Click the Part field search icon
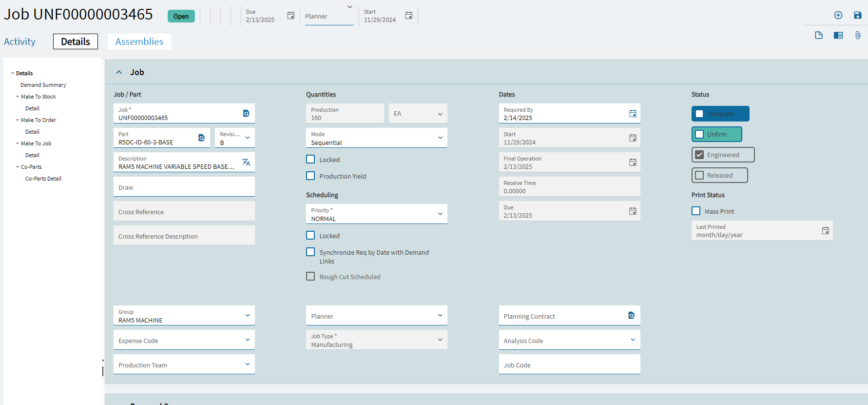868x405 pixels. [x=201, y=138]
